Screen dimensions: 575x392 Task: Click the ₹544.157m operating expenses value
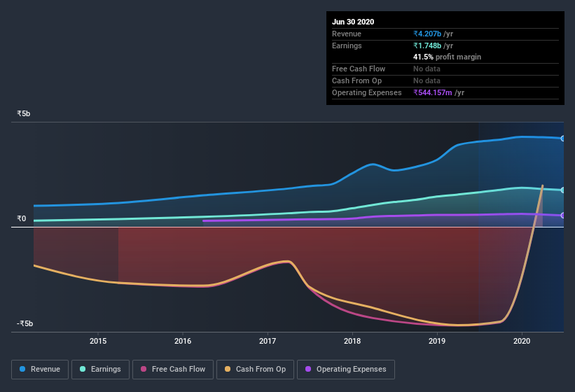433,92
